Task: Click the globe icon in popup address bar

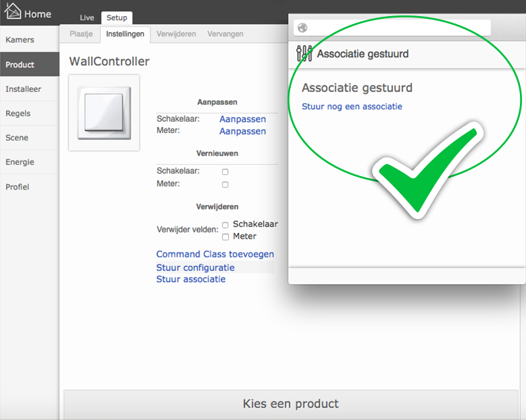Action: click(x=302, y=28)
